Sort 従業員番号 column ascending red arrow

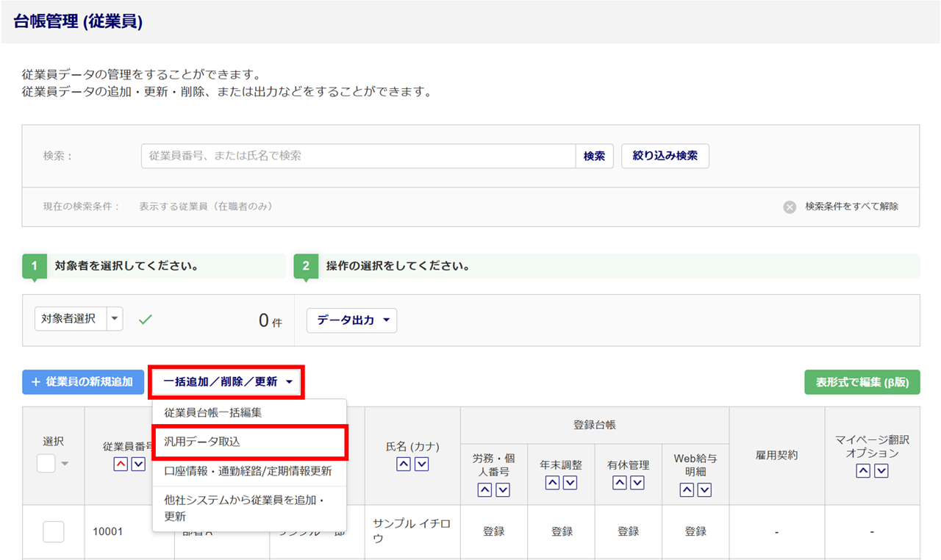click(x=121, y=464)
